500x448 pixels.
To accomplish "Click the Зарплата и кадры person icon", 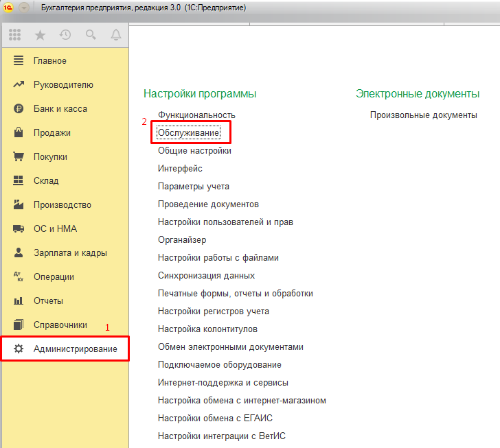I will point(19,252).
